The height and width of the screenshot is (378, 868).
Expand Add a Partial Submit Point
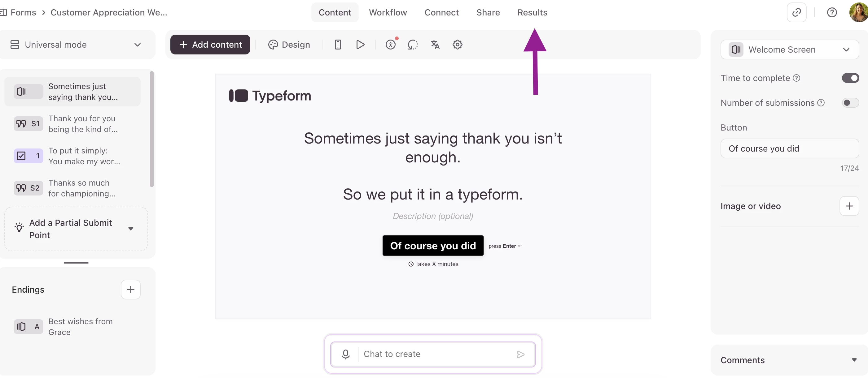(x=130, y=229)
